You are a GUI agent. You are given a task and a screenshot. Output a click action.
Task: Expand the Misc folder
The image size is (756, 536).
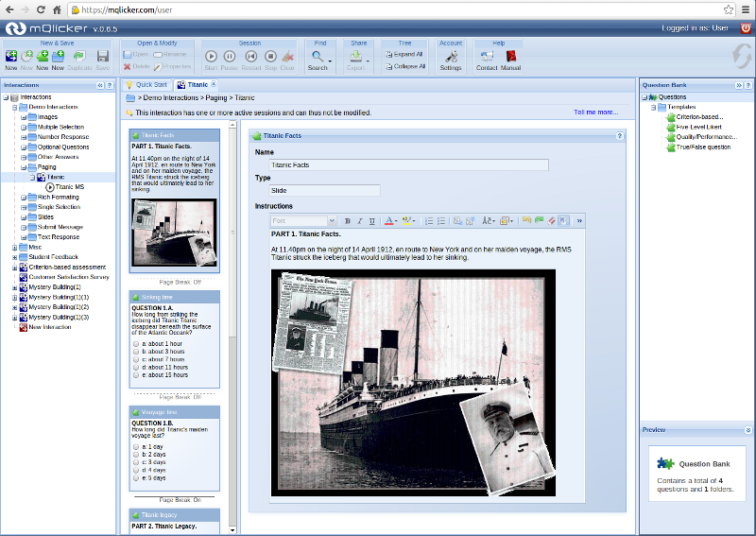pyautogui.click(x=14, y=248)
